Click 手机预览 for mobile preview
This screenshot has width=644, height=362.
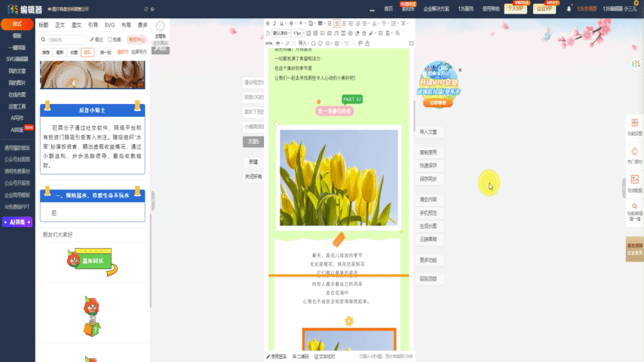[x=428, y=213]
